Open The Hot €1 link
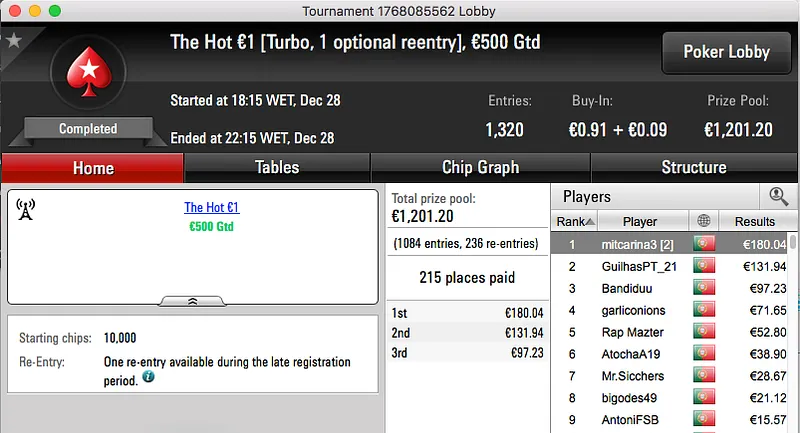This screenshot has width=800, height=433. (212, 208)
